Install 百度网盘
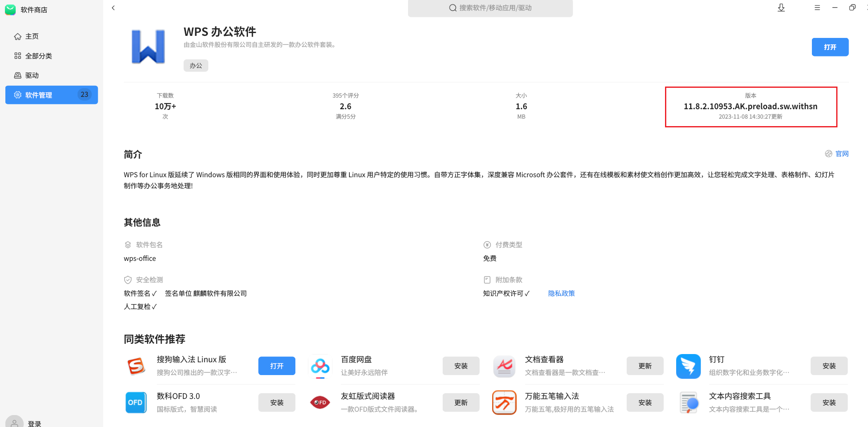868x427 pixels. click(461, 366)
